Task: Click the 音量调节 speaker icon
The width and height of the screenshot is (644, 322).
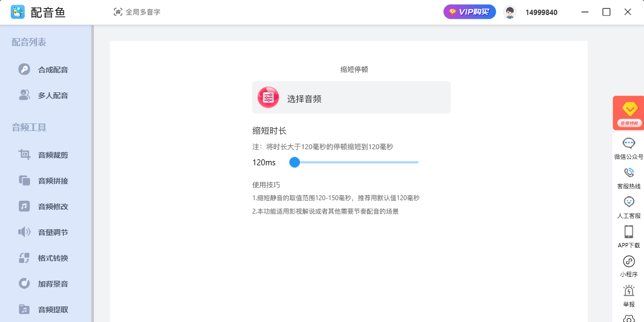Action: click(x=24, y=232)
